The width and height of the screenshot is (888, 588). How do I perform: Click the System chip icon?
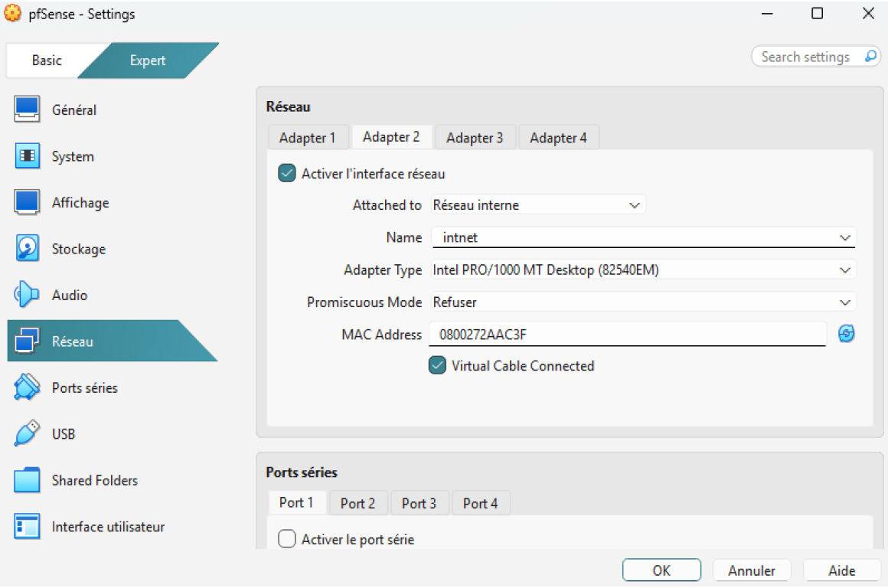tap(27, 155)
